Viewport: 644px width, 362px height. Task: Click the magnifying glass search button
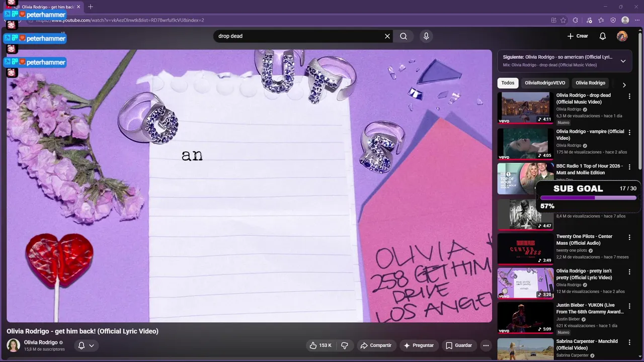click(x=404, y=36)
